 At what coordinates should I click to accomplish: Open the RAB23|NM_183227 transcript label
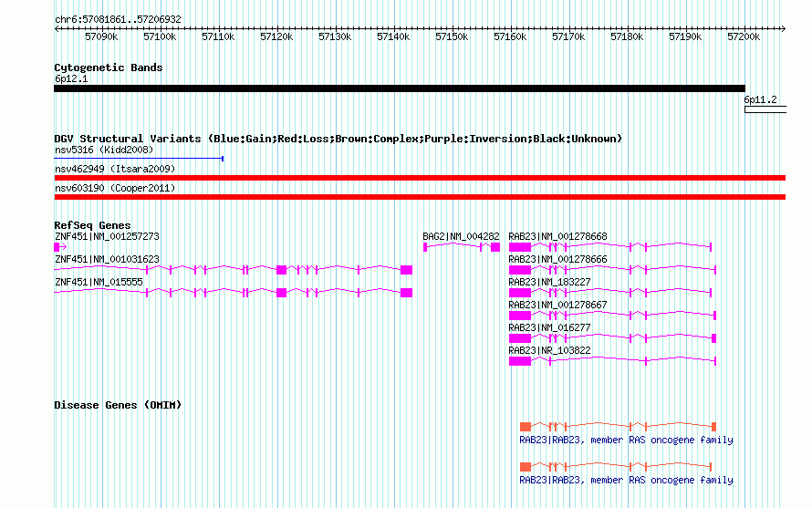[x=549, y=282]
